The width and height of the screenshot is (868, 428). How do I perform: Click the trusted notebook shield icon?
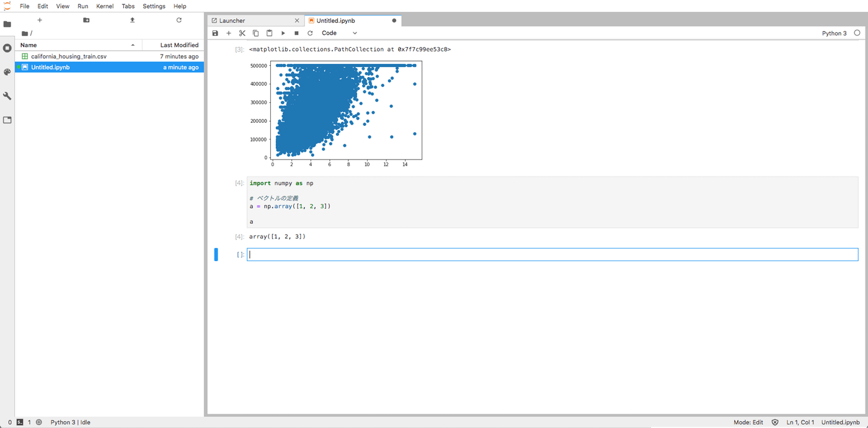[x=775, y=422]
